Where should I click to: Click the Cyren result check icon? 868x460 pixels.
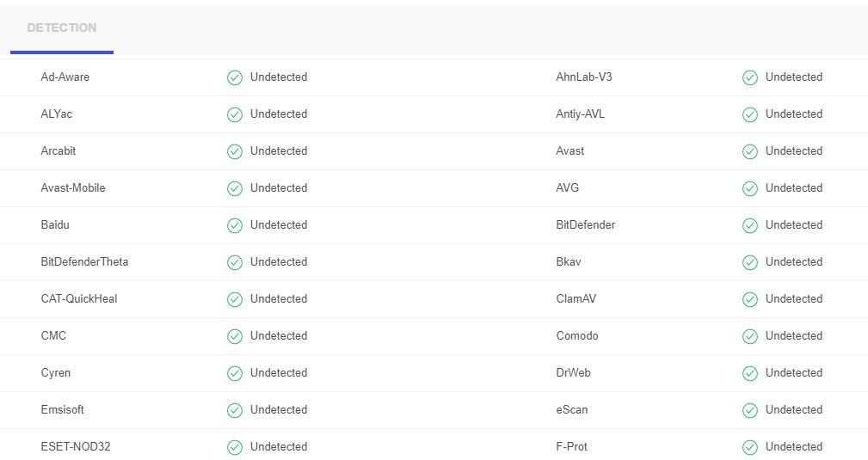pos(235,373)
